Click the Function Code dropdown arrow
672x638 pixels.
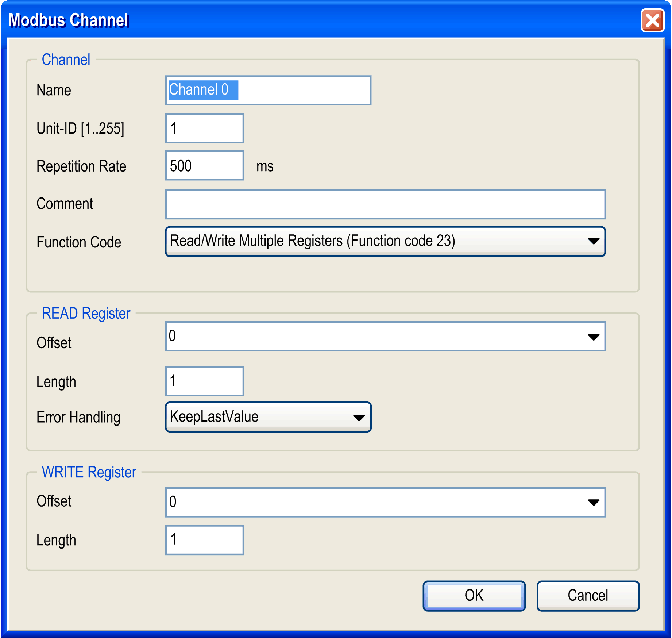point(594,241)
